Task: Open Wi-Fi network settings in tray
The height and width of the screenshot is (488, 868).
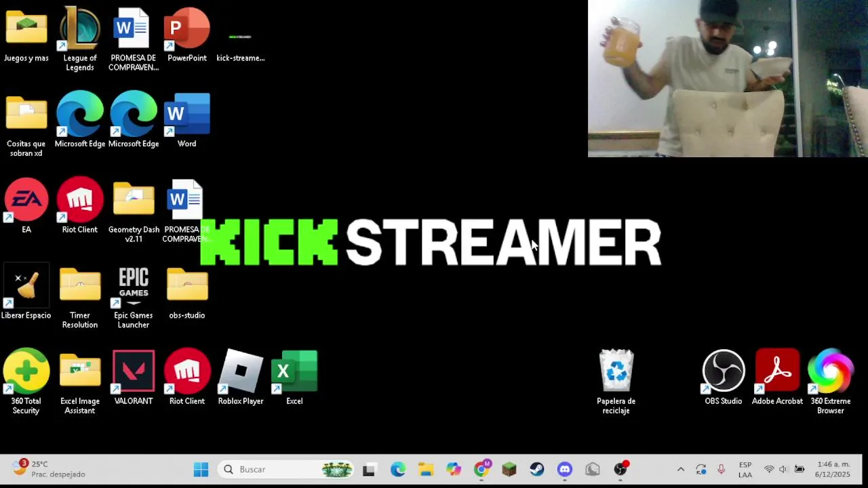Action: tap(769, 469)
